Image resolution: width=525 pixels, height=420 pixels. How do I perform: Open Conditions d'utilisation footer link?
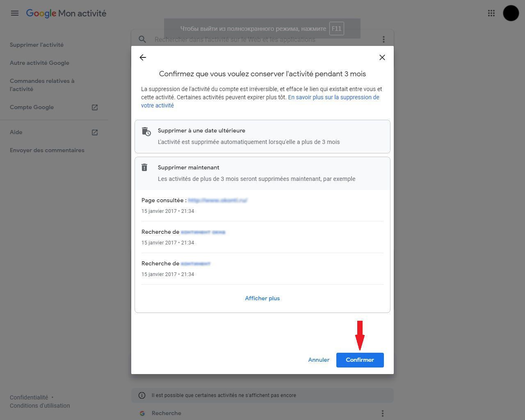(x=40, y=406)
